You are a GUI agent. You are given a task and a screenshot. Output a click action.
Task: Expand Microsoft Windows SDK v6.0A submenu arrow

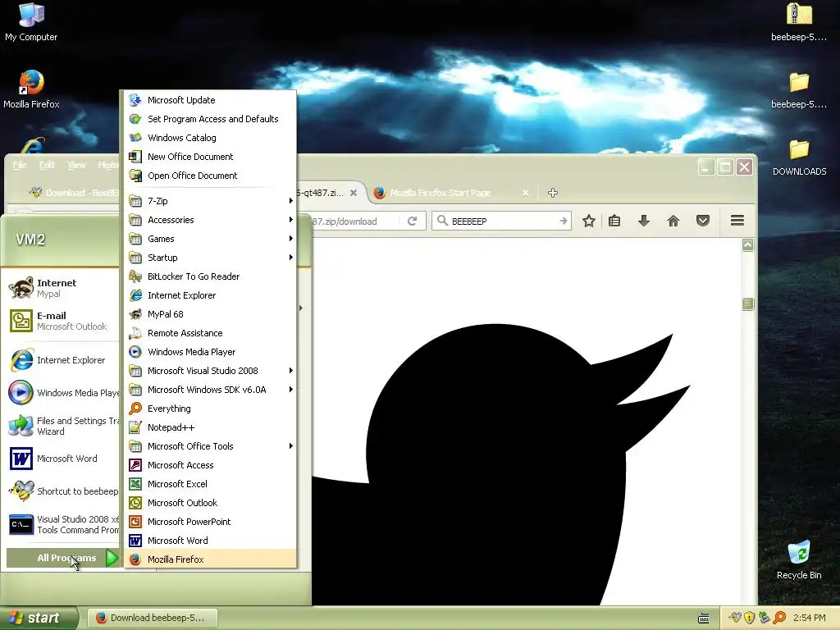[291, 390]
